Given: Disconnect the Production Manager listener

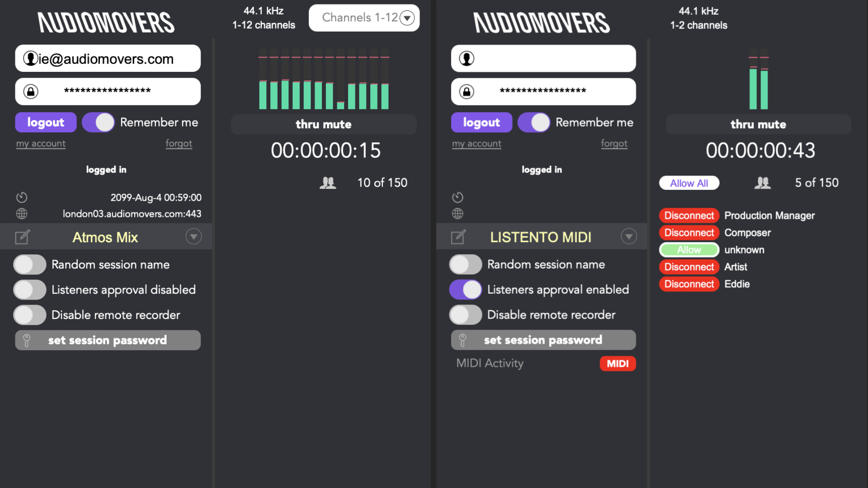Looking at the screenshot, I should pos(689,216).
